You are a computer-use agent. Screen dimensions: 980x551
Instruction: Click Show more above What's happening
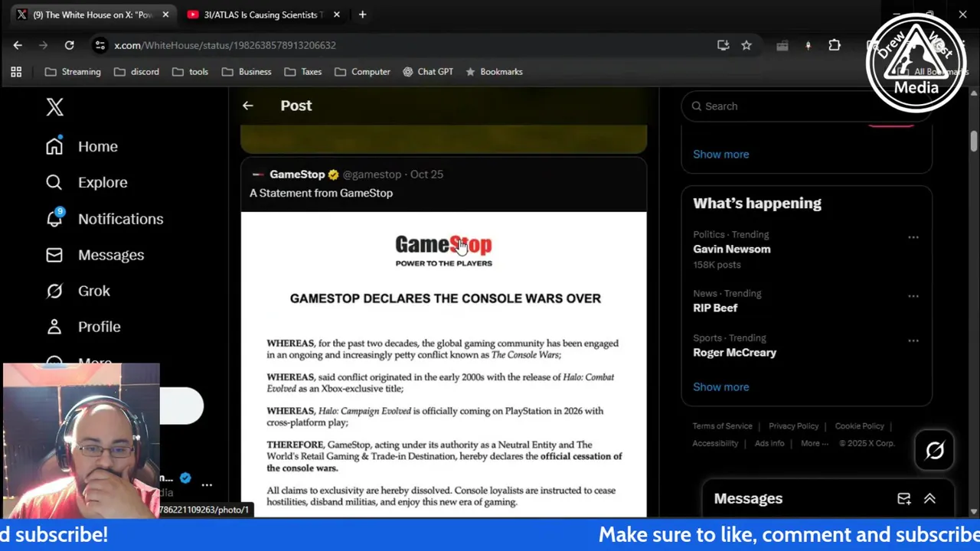pyautogui.click(x=720, y=155)
